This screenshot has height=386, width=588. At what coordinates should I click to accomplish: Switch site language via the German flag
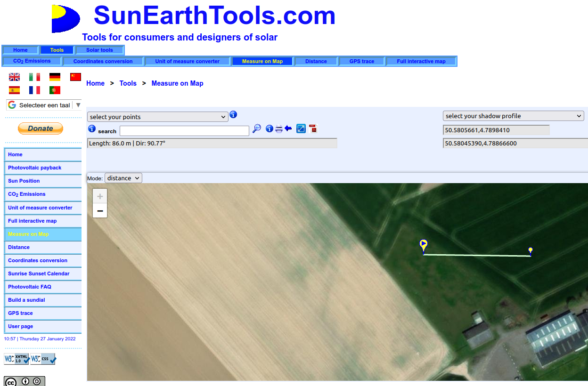point(55,77)
